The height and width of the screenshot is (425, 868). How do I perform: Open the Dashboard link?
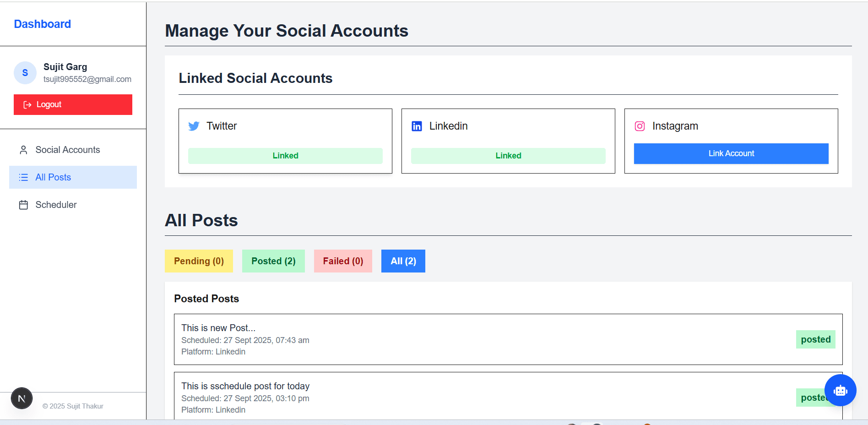[42, 24]
